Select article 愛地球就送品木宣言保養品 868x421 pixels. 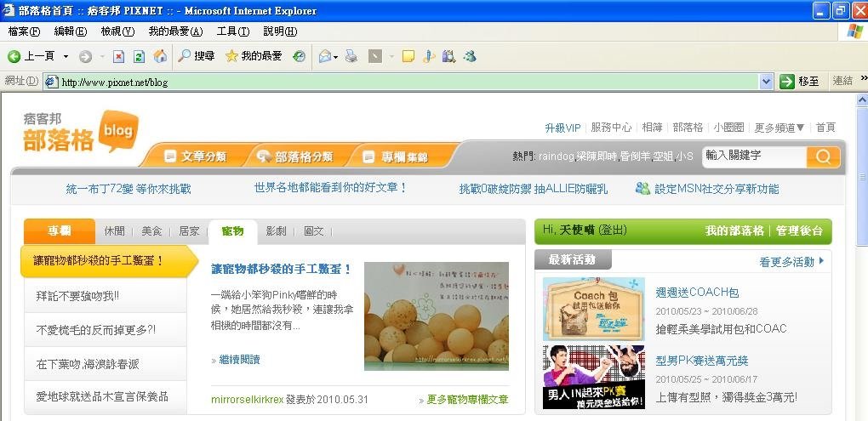tap(106, 397)
